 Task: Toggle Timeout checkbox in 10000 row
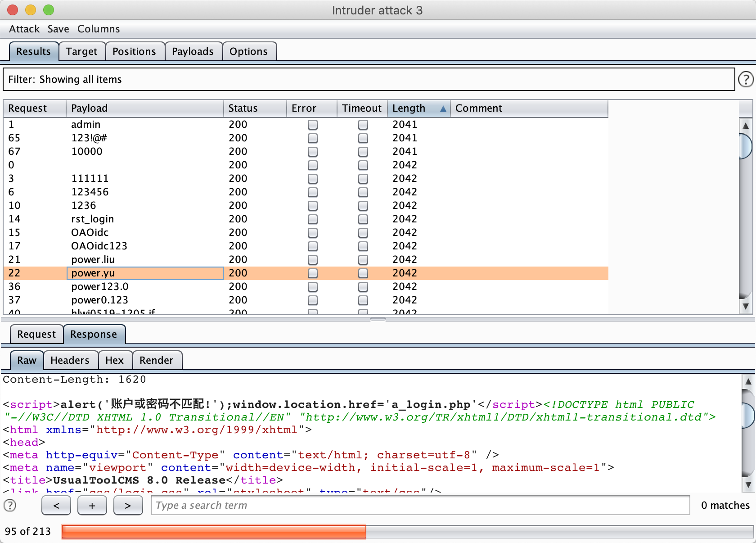tap(363, 152)
